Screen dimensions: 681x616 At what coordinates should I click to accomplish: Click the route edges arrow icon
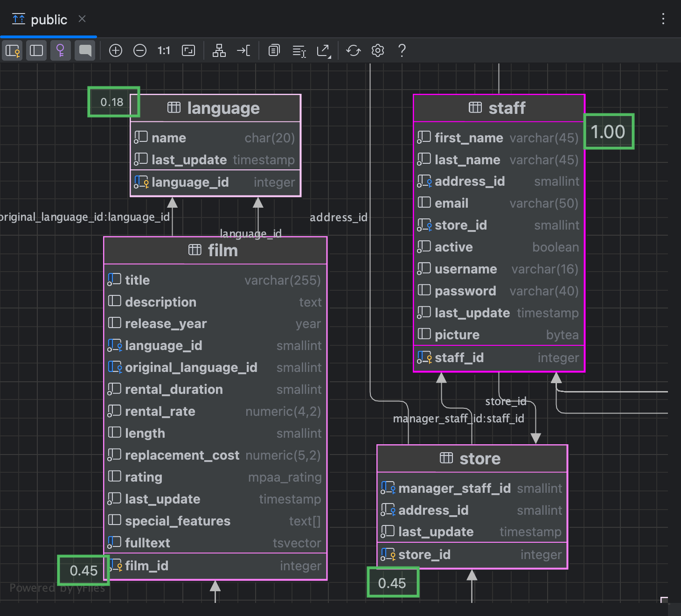(243, 50)
